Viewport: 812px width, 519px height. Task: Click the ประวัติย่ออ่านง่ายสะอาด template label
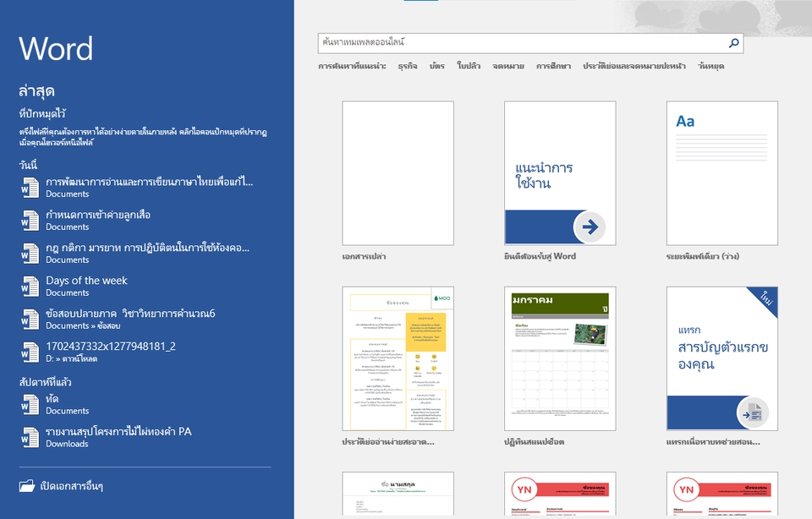[x=388, y=442]
